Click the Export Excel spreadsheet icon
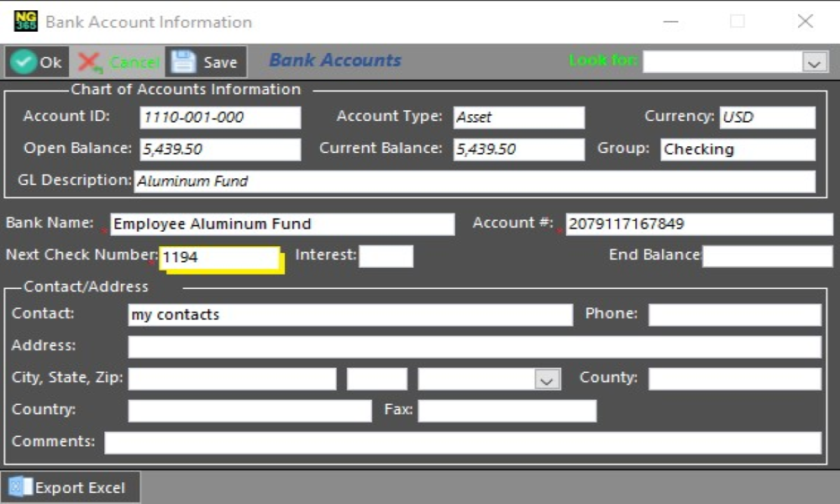The width and height of the screenshot is (840, 504). [x=20, y=487]
